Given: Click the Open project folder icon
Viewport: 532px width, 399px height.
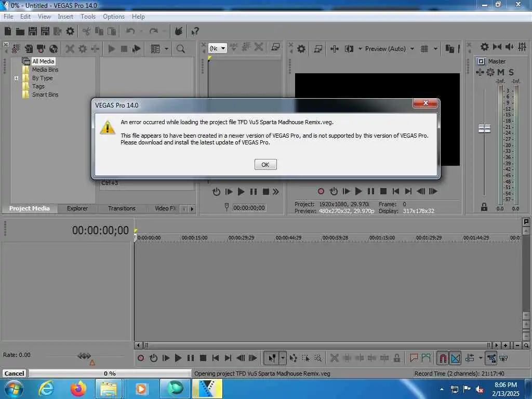Looking at the screenshot, I should click(20, 32).
